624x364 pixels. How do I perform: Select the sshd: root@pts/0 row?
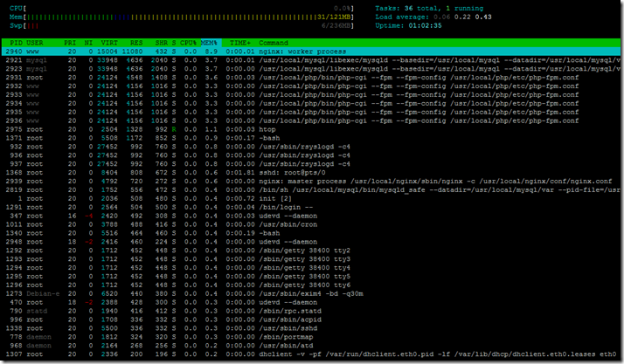[x=311, y=173]
